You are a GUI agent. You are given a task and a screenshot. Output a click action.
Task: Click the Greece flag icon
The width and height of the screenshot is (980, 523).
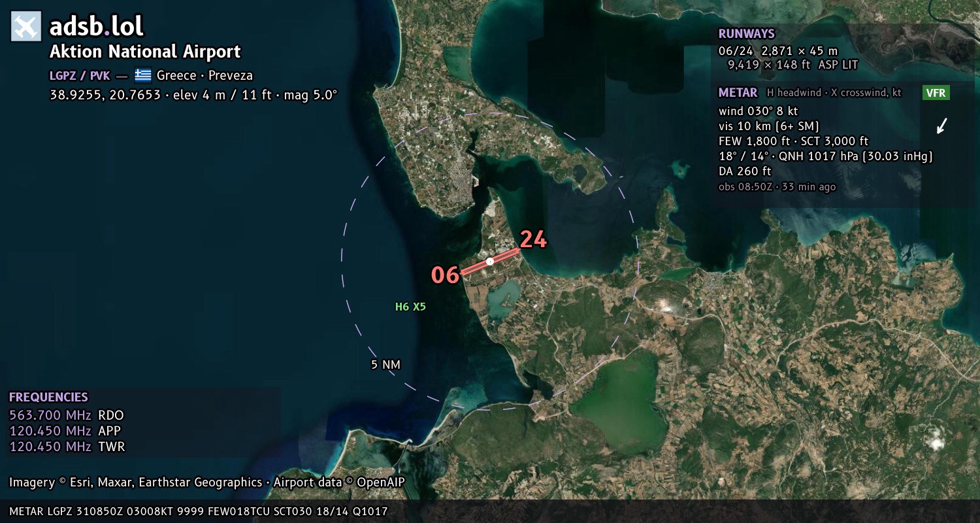(x=143, y=75)
